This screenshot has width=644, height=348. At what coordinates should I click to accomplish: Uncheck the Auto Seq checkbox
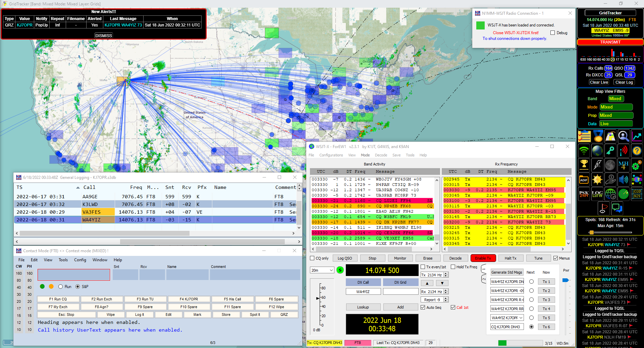(423, 307)
